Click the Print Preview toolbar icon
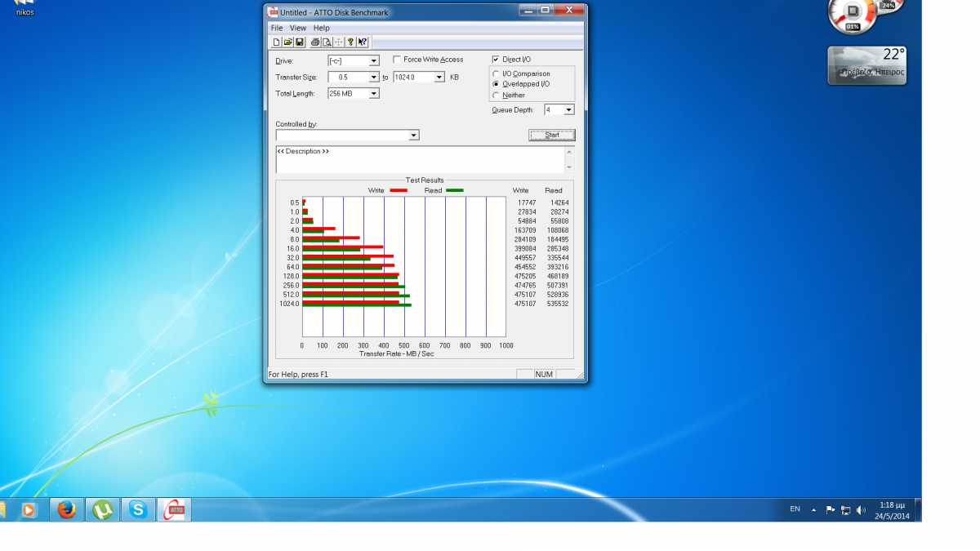This screenshot has width=980, height=551. pos(327,42)
